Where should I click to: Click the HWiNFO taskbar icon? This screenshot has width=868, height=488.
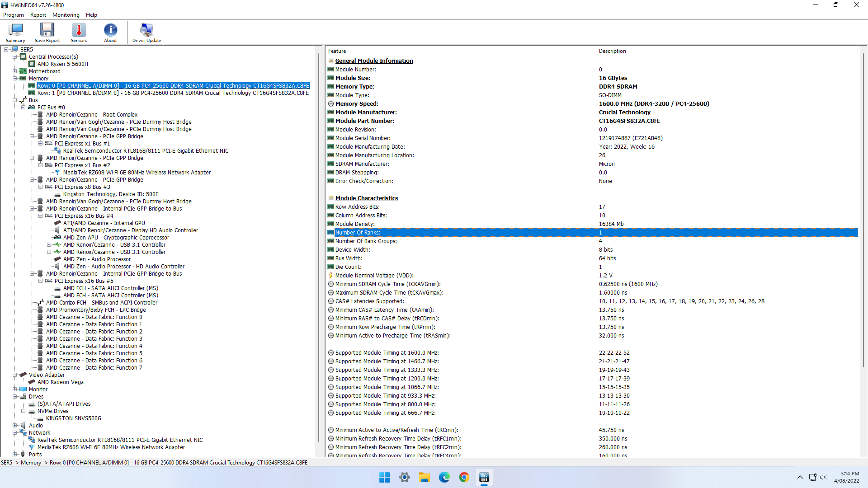(x=484, y=477)
